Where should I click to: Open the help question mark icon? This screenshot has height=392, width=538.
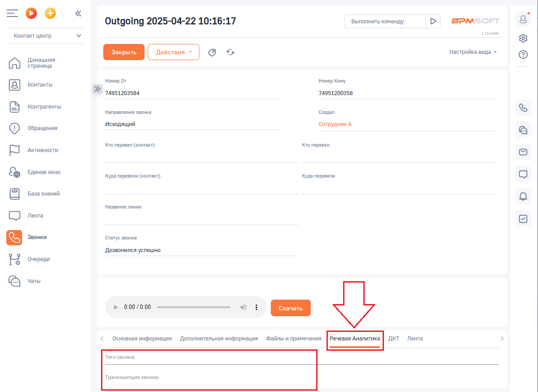(x=523, y=54)
